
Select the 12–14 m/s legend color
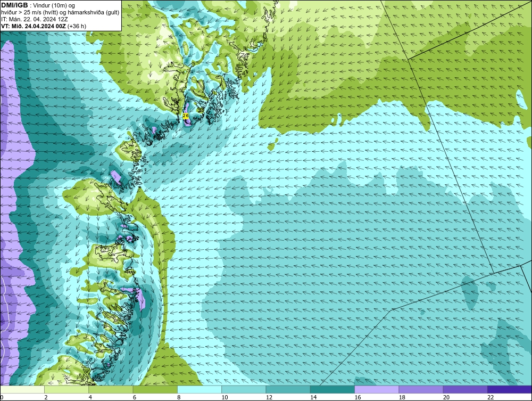(x=288, y=389)
